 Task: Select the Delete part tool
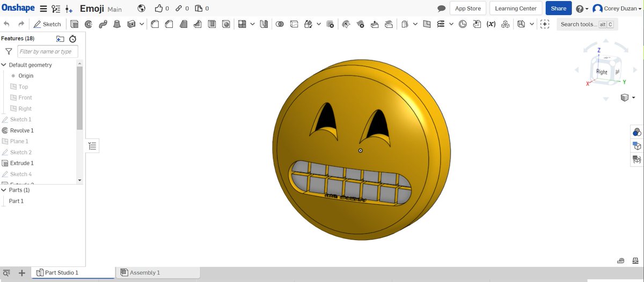point(331,24)
